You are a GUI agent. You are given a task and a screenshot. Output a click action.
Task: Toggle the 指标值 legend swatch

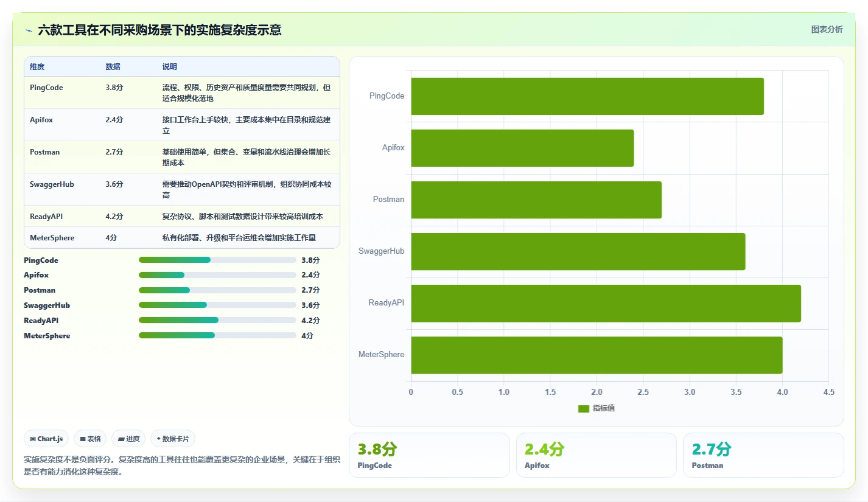[584, 408]
